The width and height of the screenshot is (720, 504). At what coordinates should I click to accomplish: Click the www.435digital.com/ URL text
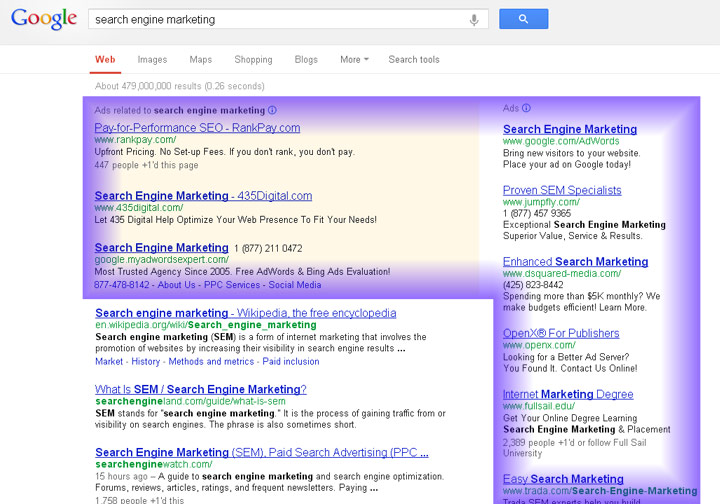[139, 207]
